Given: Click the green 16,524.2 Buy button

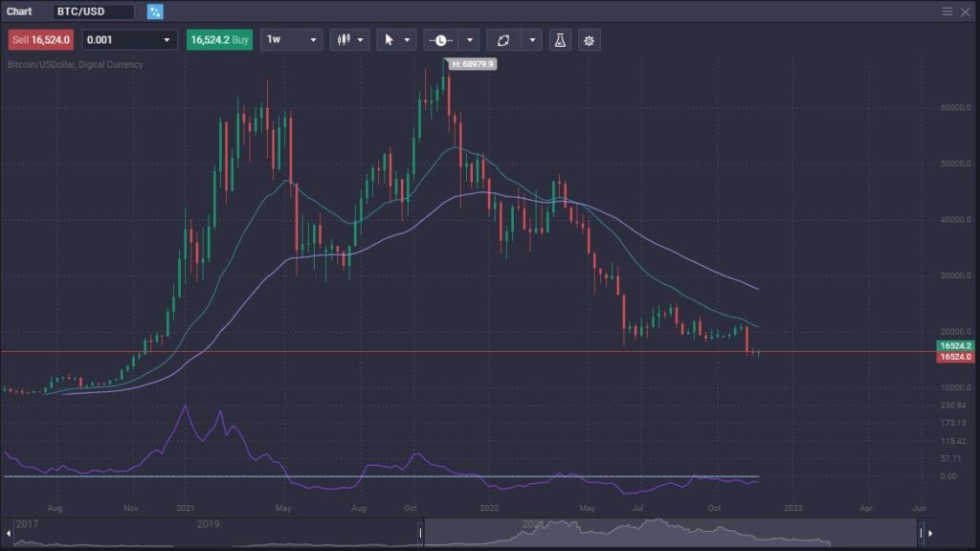Looking at the screenshot, I should [x=219, y=40].
